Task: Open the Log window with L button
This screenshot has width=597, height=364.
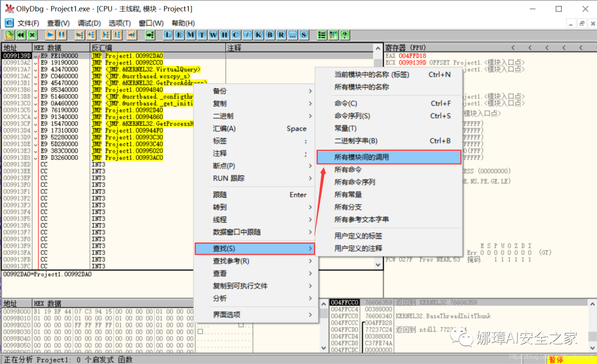Action: pyautogui.click(x=168, y=35)
